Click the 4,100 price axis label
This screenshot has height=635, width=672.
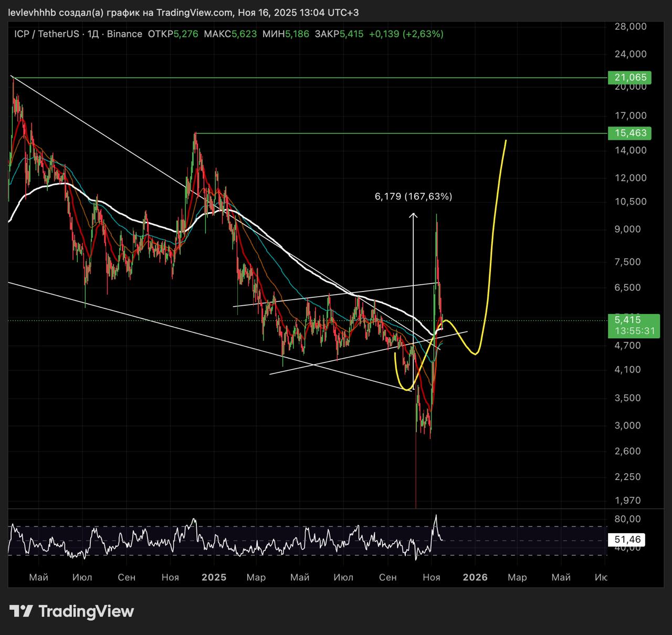(627, 370)
